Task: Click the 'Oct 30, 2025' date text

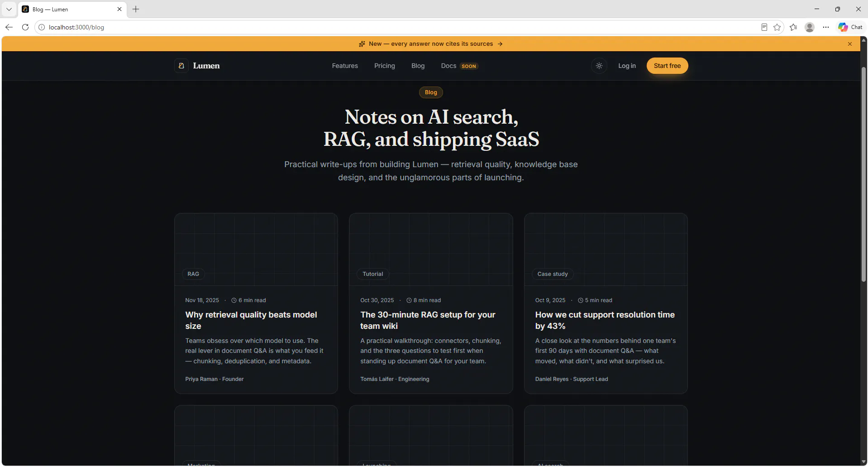Action: point(377,300)
